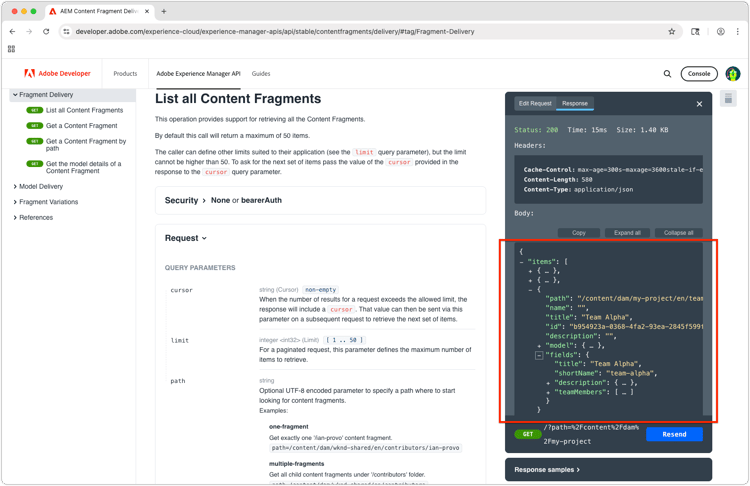
Task: Open Get a Content Fragment sidebar link
Action: 81,126
